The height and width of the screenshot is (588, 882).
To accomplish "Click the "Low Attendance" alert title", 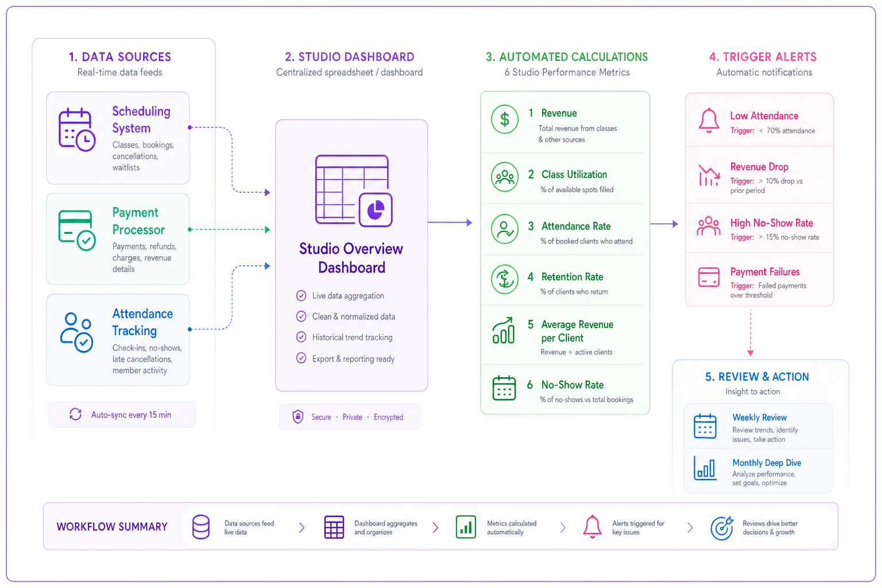I will click(764, 116).
